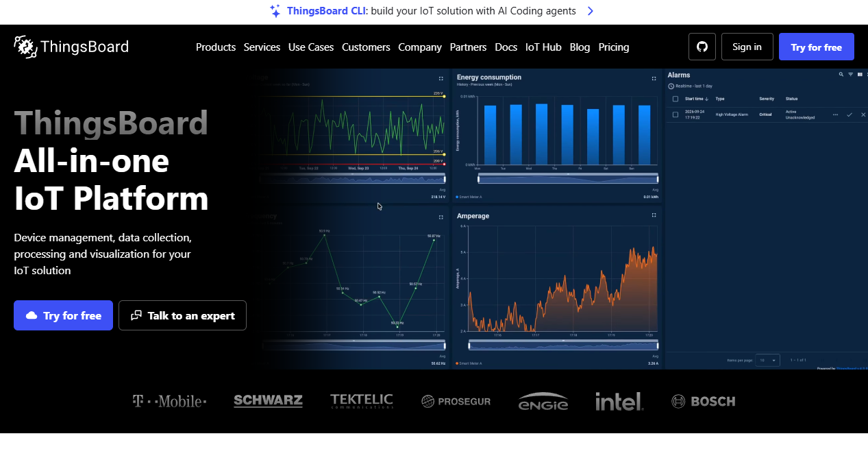The width and height of the screenshot is (868, 460).
Task: Click the ThingsBoard logo
Action: pyautogui.click(x=71, y=47)
